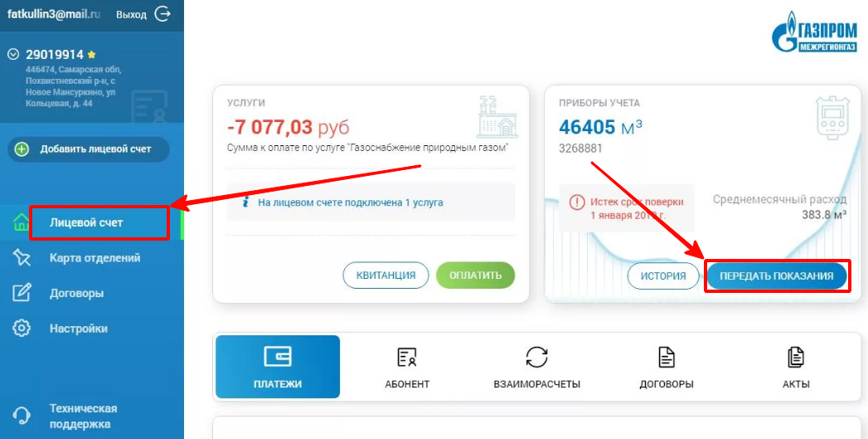Click the Договоры edit icon in sidebar
The width and height of the screenshot is (868, 439).
click(22, 293)
